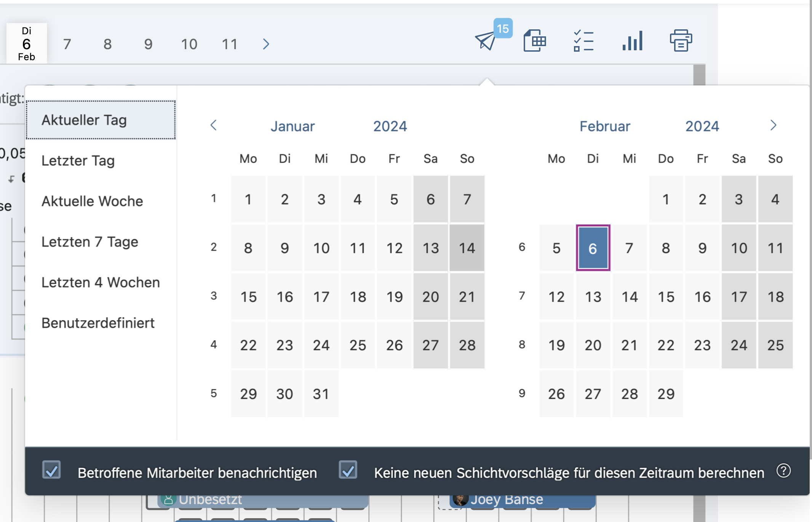Viewport: 812px width, 522px height.
Task: Open the checklist tasks icon
Action: click(x=583, y=41)
